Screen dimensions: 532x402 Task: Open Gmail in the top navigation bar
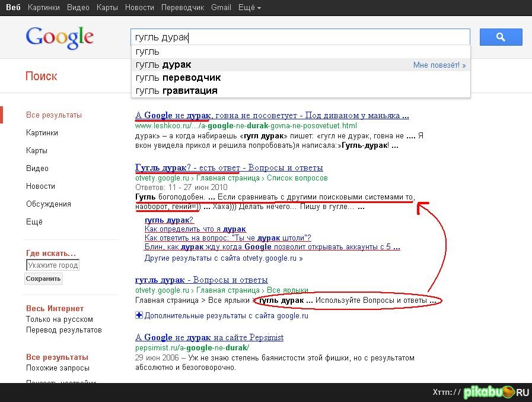[x=221, y=8]
